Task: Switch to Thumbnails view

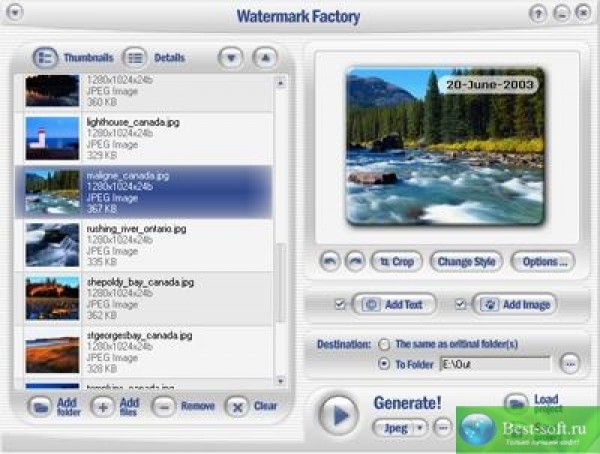Action: click(45, 58)
